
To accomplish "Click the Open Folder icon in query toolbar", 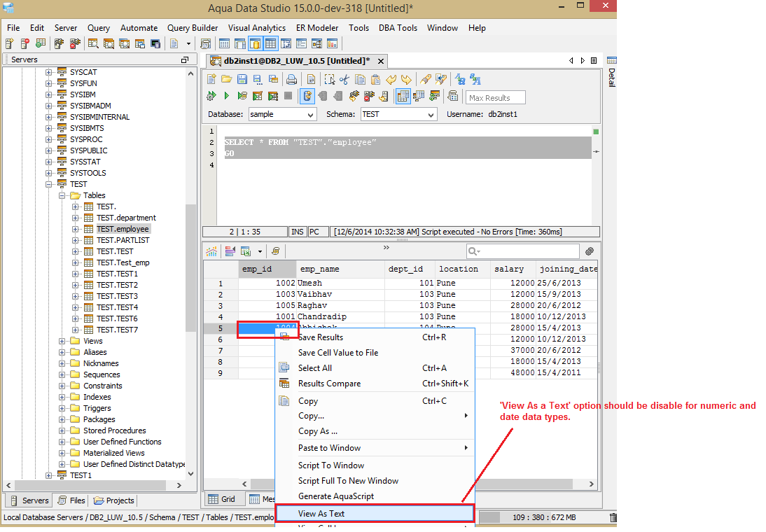I will 226,79.
